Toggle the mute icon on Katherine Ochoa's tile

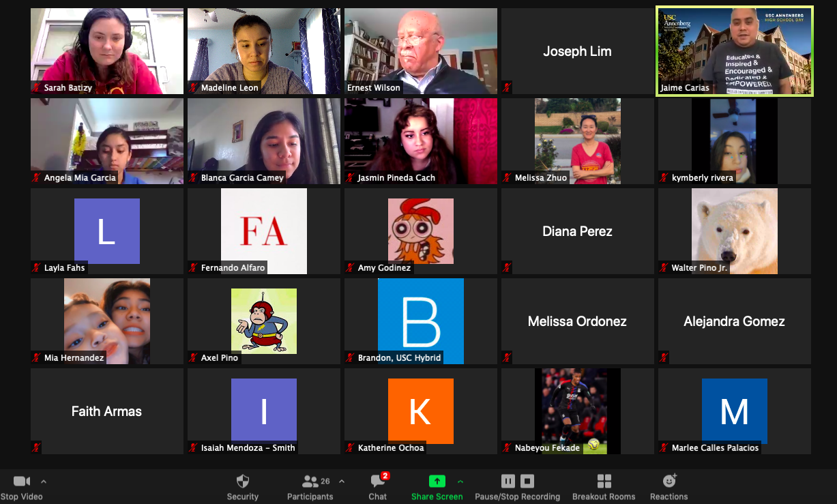point(349,447)
